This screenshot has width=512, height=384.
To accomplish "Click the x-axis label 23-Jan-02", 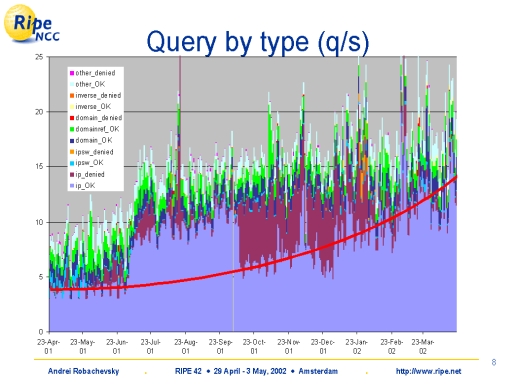I will tap(357, 347).
